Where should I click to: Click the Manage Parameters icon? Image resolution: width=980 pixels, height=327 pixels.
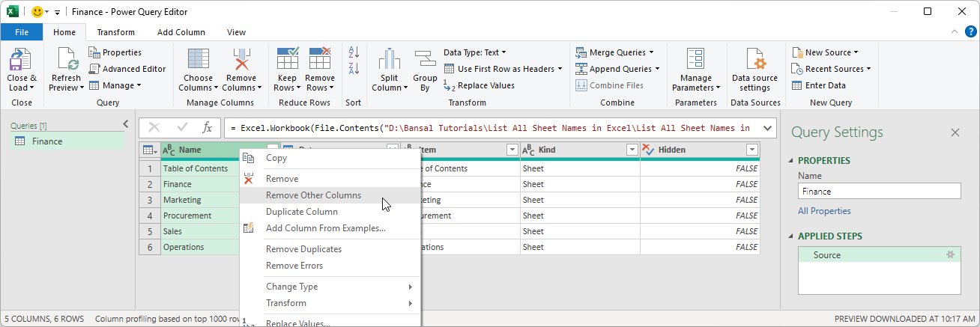[x=695, y=58]
